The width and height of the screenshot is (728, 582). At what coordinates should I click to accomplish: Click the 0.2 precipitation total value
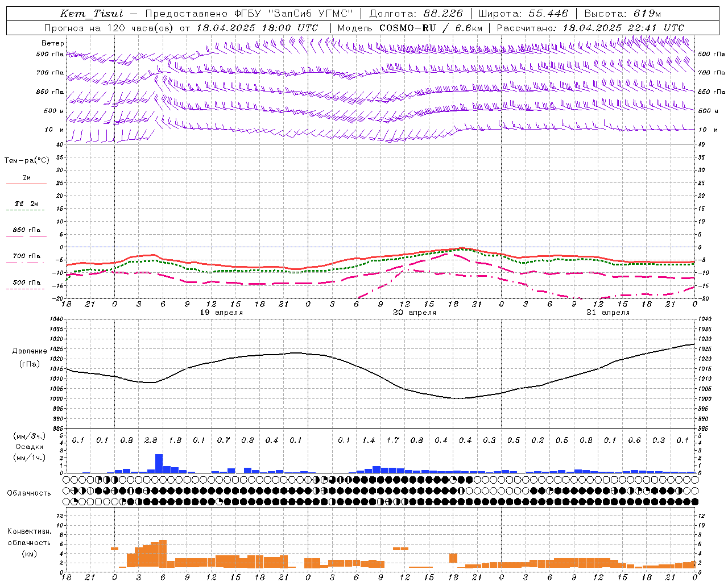point(537,440)
